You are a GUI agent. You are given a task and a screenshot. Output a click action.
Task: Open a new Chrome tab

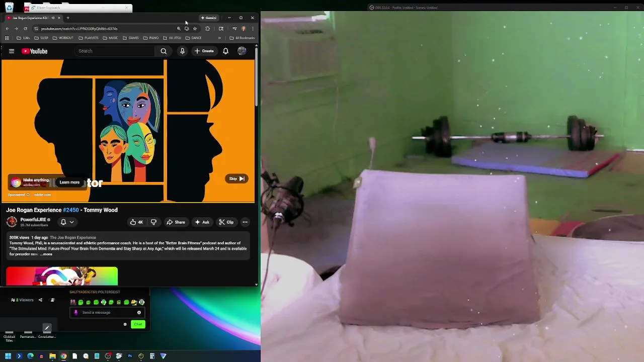(x=68, y=18)
